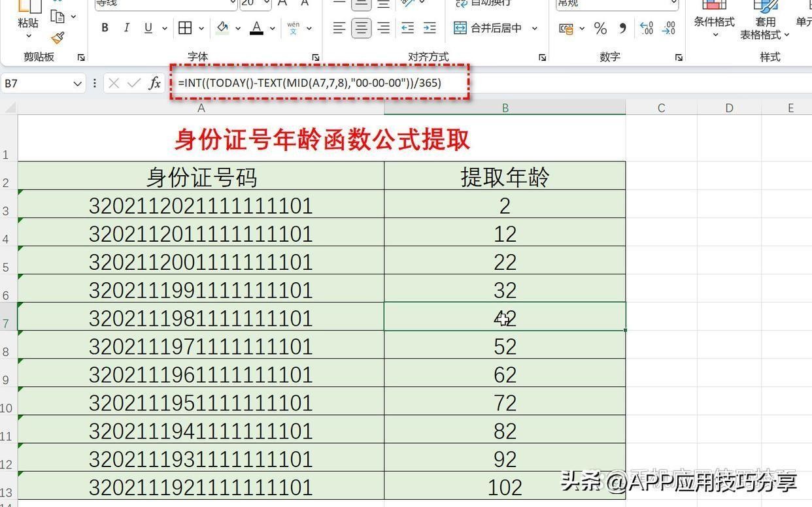Click the Increase Decimal icon
812x507 pixels.
tap(646, 28)
